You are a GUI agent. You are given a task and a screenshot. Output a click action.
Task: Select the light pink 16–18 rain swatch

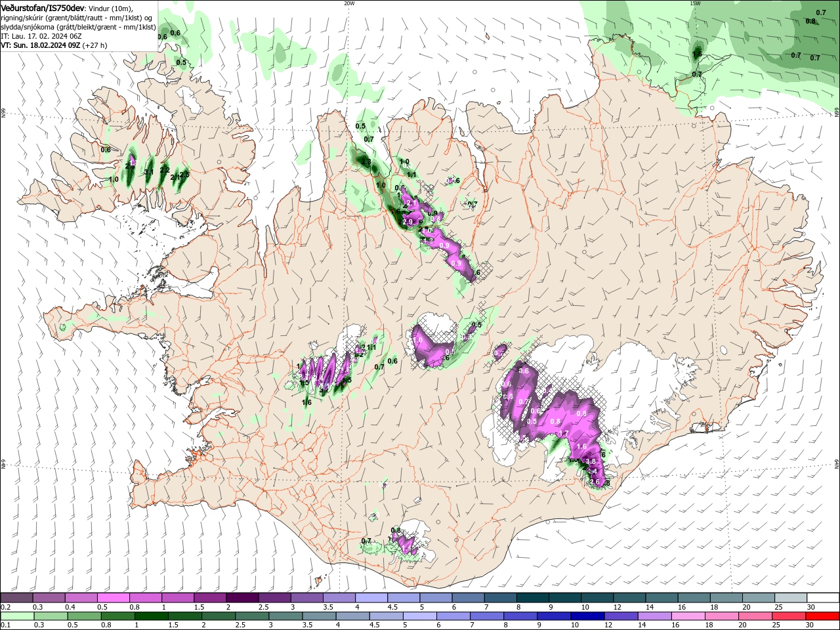pyautogui.click(x=688, y=616)
